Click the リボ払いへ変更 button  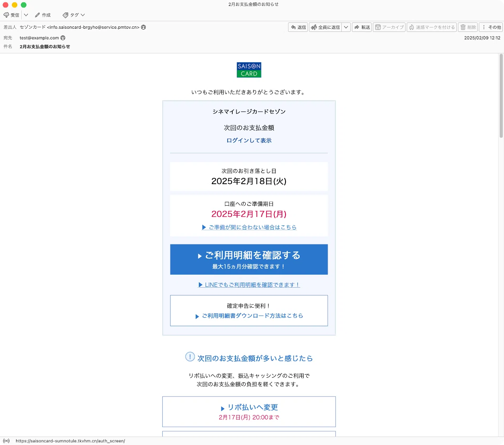tap(249, 412)
